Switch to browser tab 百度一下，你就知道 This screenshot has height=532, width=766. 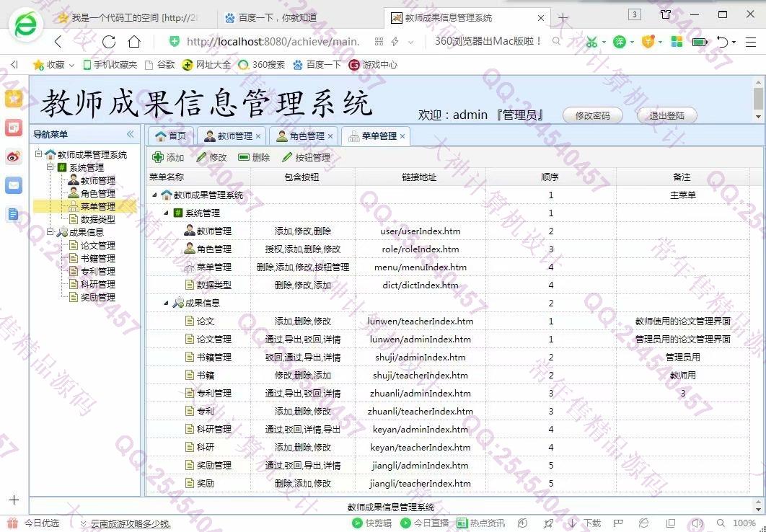click(x=277, y=18)
